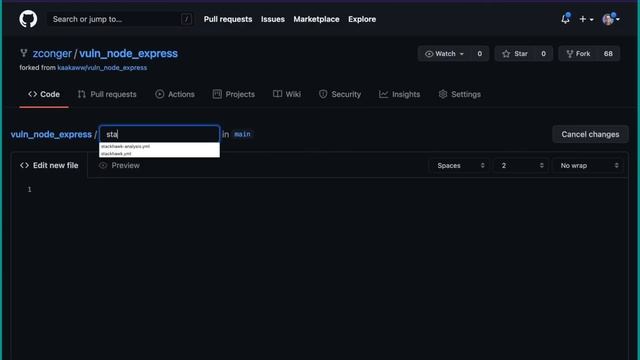Select stackhawk.yml suggestion
Viewport: 640px width, 360px height.
click(x=160, y=153)
